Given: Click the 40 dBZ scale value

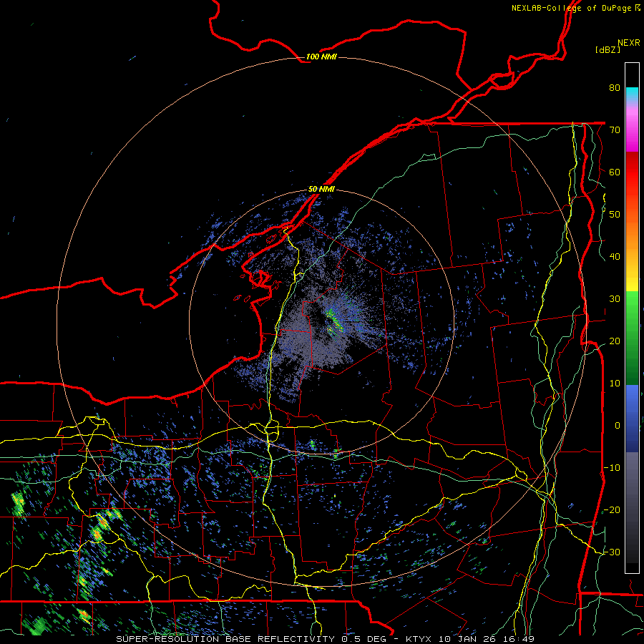Looking at the screenshot, I should tap(615, 257).
